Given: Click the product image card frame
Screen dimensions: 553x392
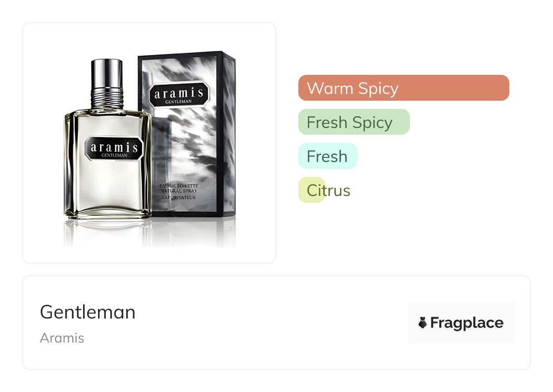Looking at the screenshot, I should [x=149, y=143].
